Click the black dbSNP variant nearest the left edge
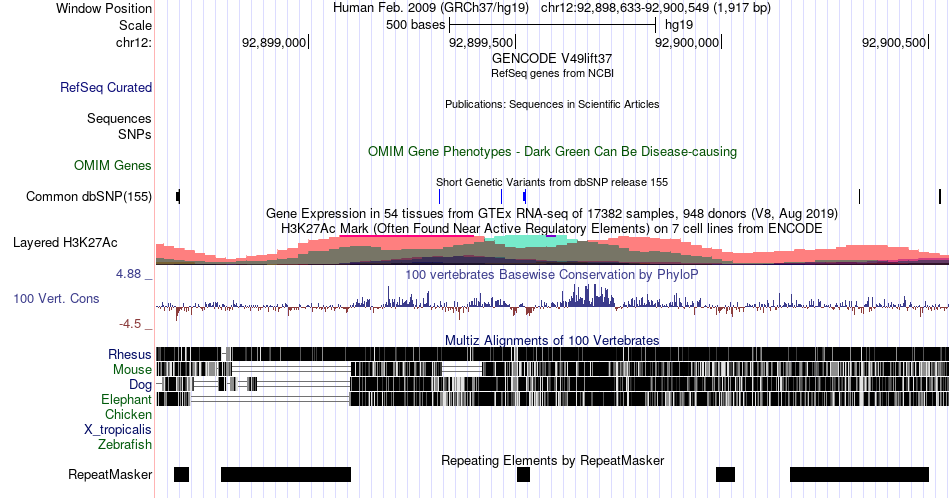Viewport: 950px width, 498px height. [x=178, y=196]
